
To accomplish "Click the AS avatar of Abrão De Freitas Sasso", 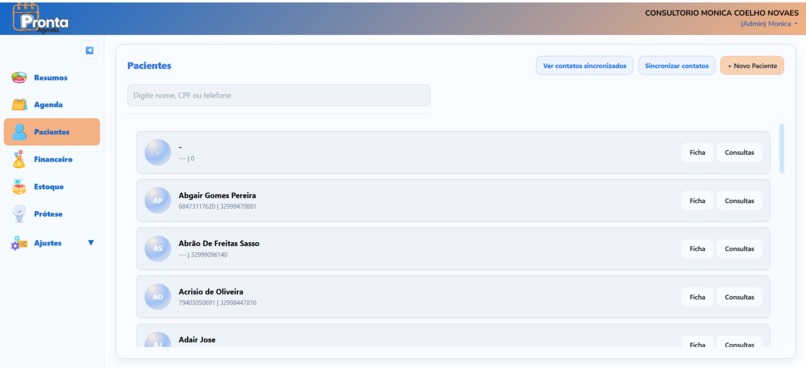I will (x=158, y=249).
